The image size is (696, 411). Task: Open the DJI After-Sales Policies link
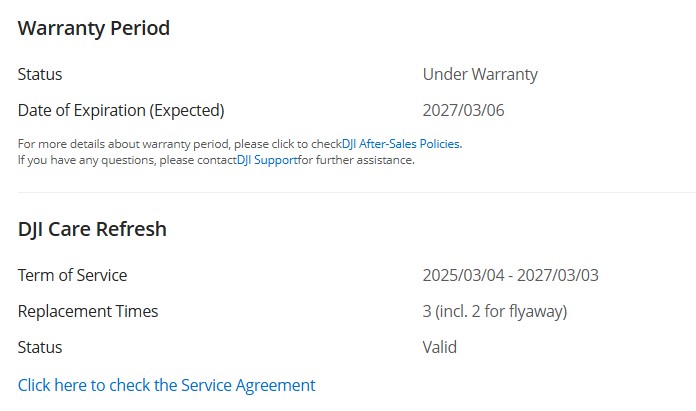[x=401, y=144]
